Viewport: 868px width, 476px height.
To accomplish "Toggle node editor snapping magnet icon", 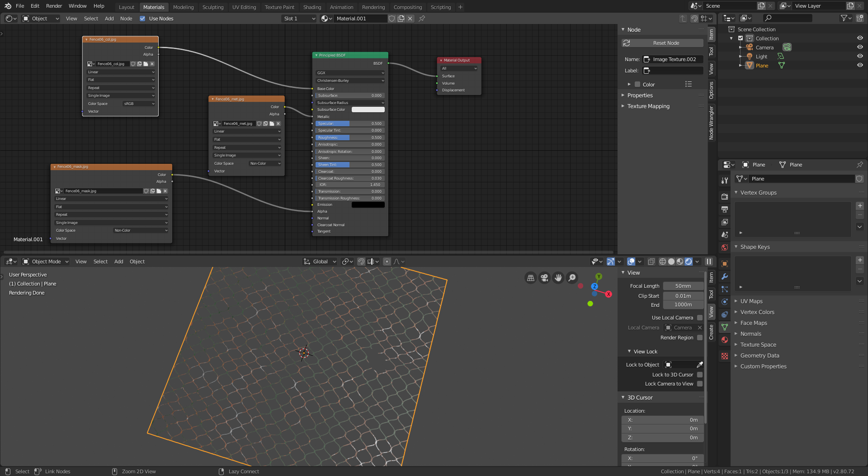I will [x=694, y=19].
